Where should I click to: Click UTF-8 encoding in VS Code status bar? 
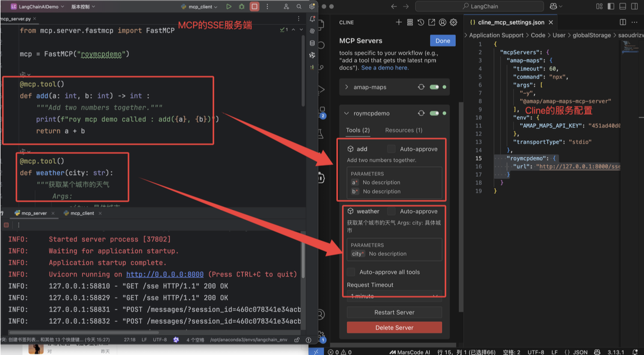pos(535,352)
